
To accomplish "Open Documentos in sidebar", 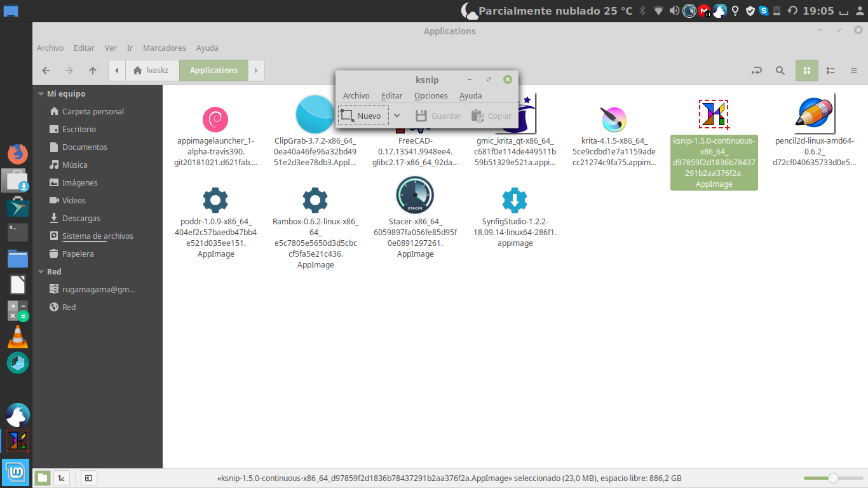I will coord(85,147).
